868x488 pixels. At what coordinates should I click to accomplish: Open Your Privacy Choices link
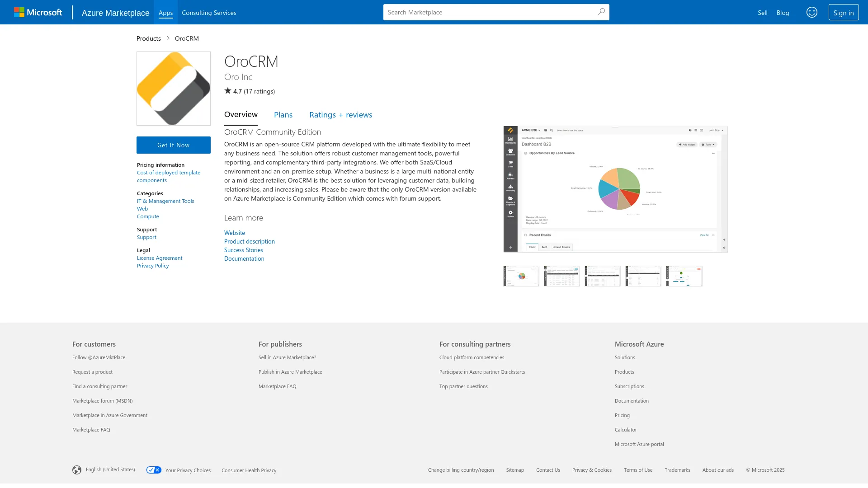[x=188, y=470]
